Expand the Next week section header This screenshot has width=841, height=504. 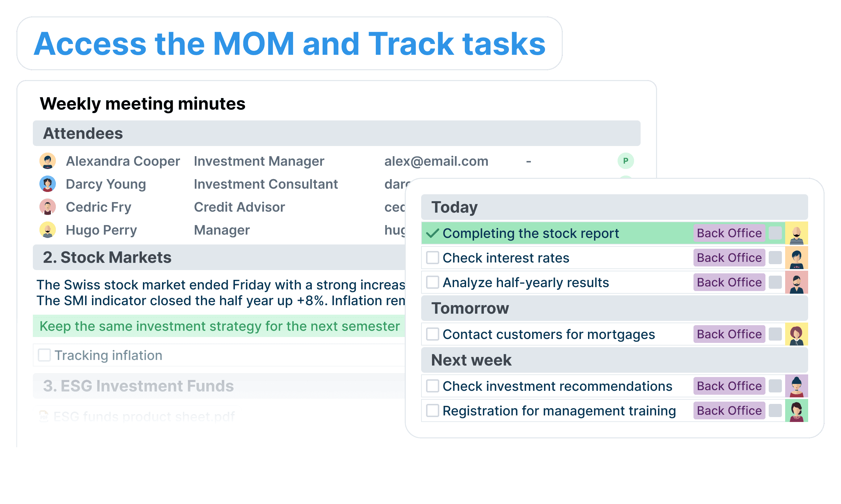tap(614, 360)
